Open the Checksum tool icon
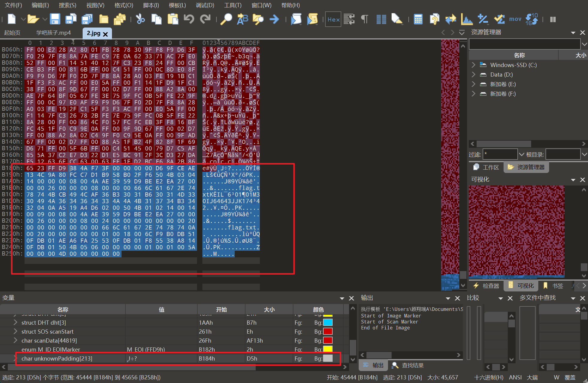 (499, 19)
